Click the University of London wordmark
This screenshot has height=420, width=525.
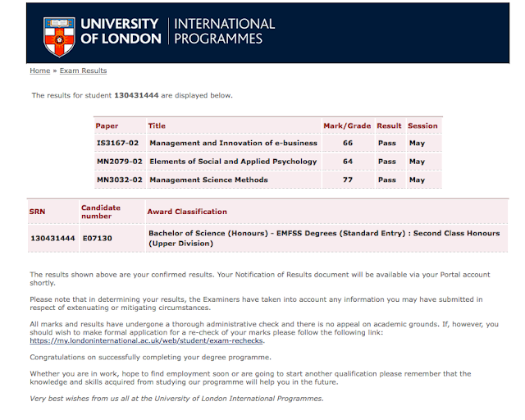pos(121,31)
